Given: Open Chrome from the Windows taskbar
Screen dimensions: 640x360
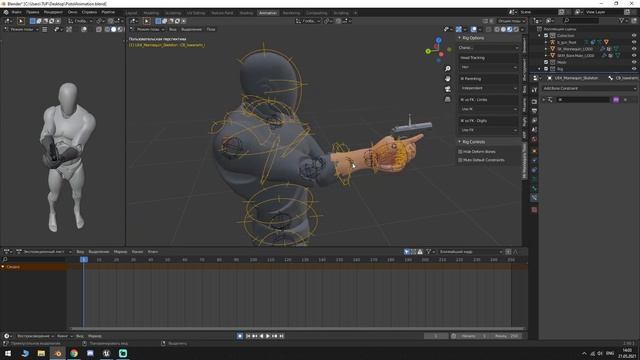Looking at the screenshot, I should click(74, 353).
